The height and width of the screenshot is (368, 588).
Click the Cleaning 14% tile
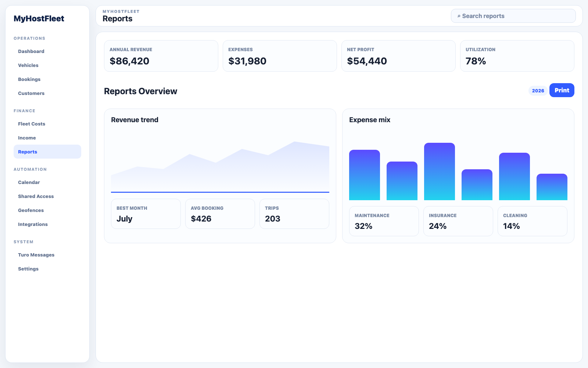point(533,221)
